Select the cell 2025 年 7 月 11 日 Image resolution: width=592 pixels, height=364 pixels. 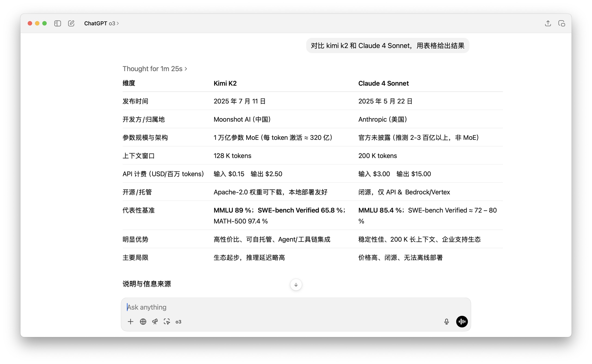[239, 101]
